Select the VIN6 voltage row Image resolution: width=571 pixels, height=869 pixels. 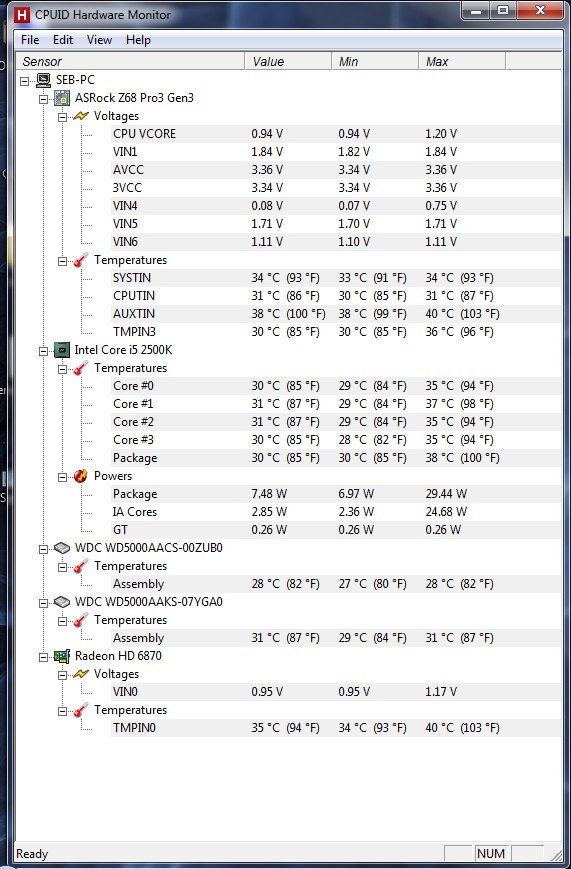335,242
